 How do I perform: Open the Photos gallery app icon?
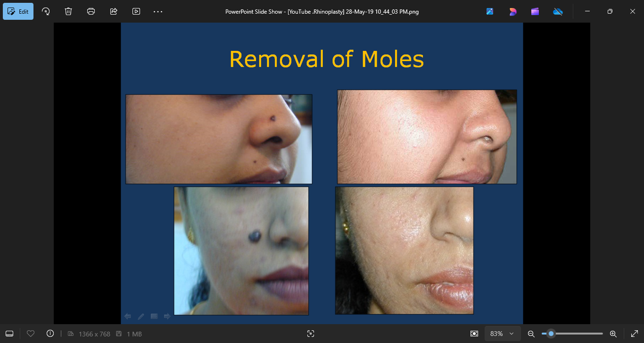point(490,11)
